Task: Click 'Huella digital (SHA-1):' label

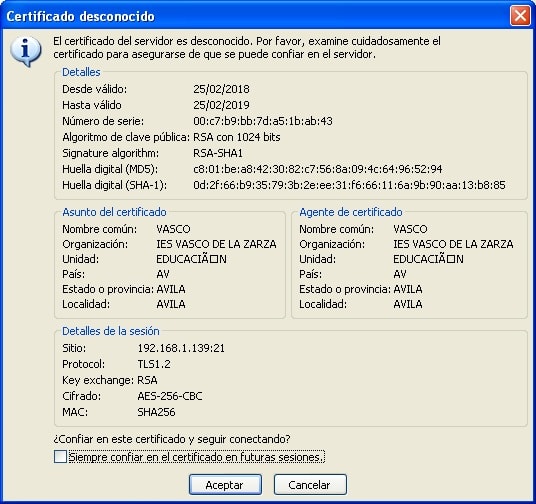Action: click(115, 185)
